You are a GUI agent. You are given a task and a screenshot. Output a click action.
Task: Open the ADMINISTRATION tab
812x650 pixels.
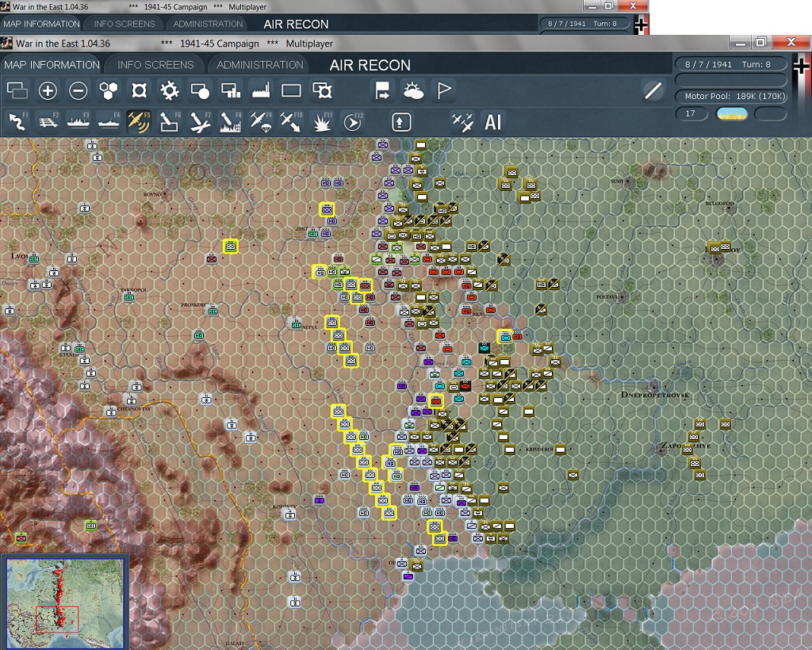point(259,65)
